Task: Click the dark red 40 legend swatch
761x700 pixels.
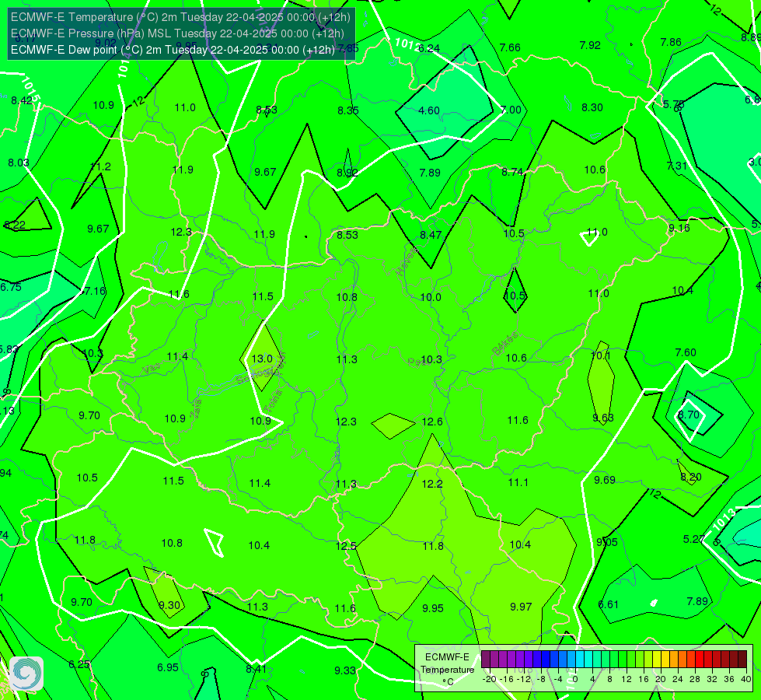Action: pyautogui.click(x=742, y=660)
